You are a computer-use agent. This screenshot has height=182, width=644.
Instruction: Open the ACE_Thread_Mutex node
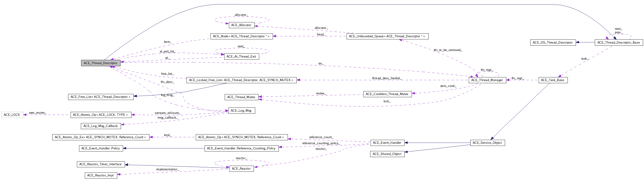[x=241, y=97]
